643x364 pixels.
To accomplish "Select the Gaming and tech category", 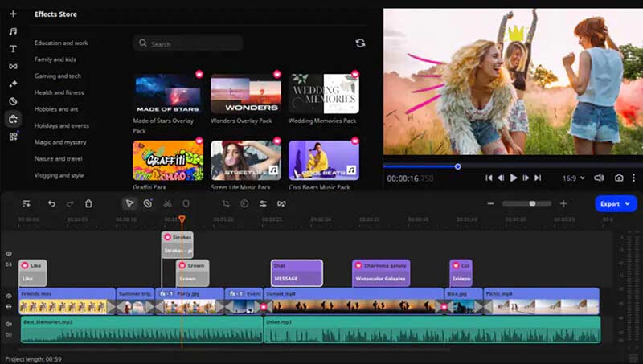I will point(57,76).
